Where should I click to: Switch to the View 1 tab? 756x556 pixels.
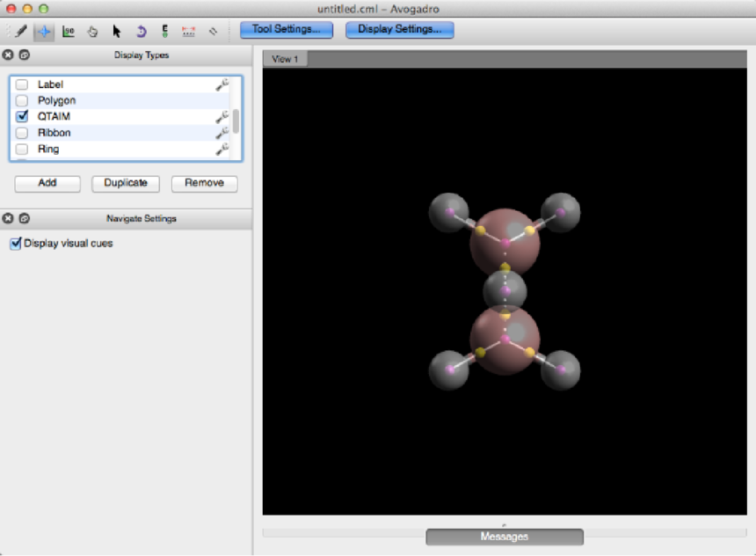tap(285, 59)
